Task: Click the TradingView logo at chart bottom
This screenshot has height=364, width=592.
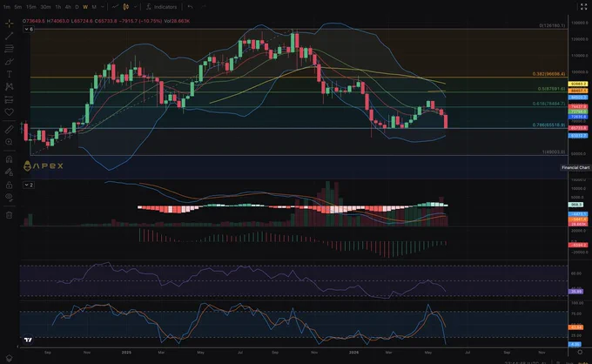Action: click(x=28, y=340)
